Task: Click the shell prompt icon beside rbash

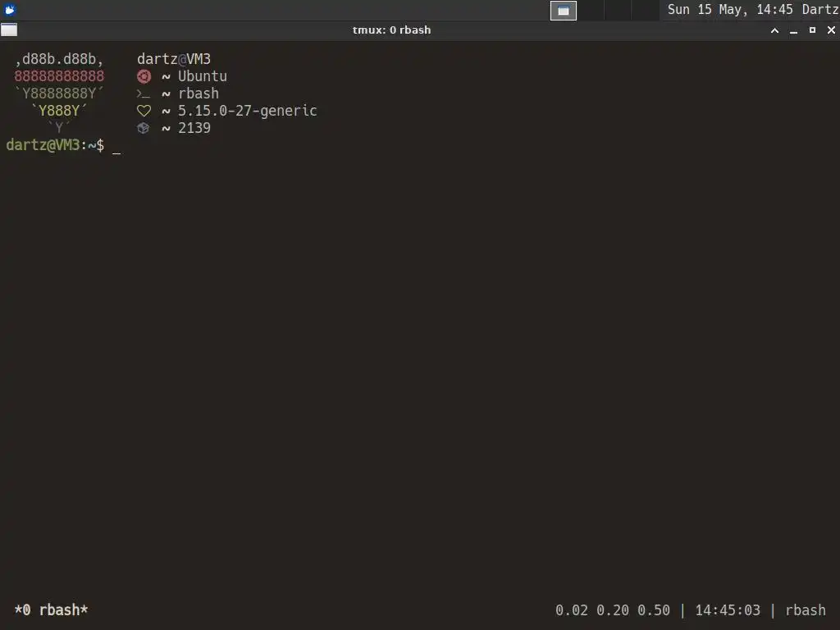Action: click(143, 94)
